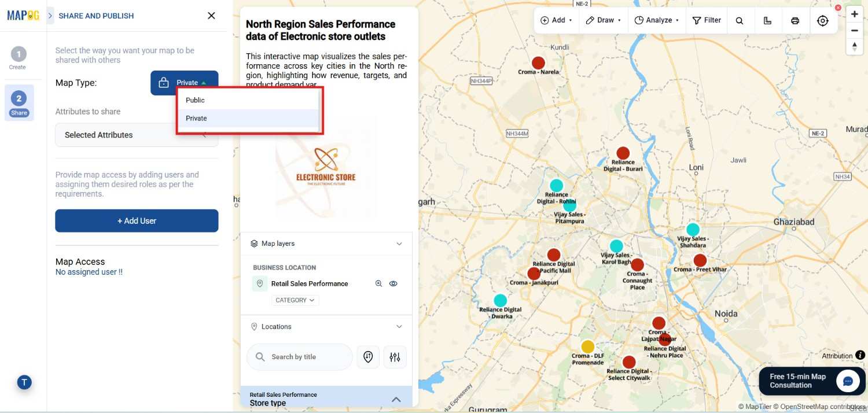Image resolution: width=868 pixels, height=413 pixels.
Task: Open the Add menu in toolbar
Action: (x=556, y=20)
